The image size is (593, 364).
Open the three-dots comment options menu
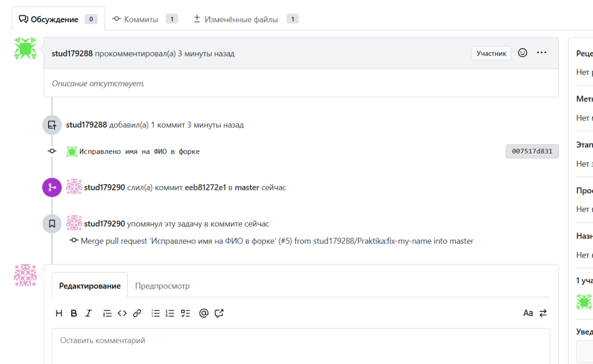tap(542, 53)
